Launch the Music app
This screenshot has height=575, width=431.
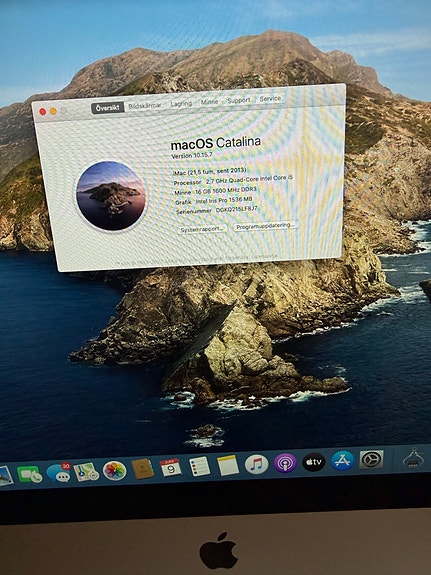(256, 464)
